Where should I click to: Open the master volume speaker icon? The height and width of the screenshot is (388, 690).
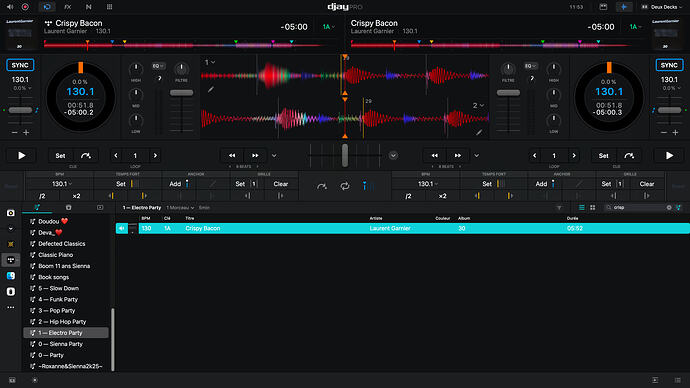click(10, 7)
